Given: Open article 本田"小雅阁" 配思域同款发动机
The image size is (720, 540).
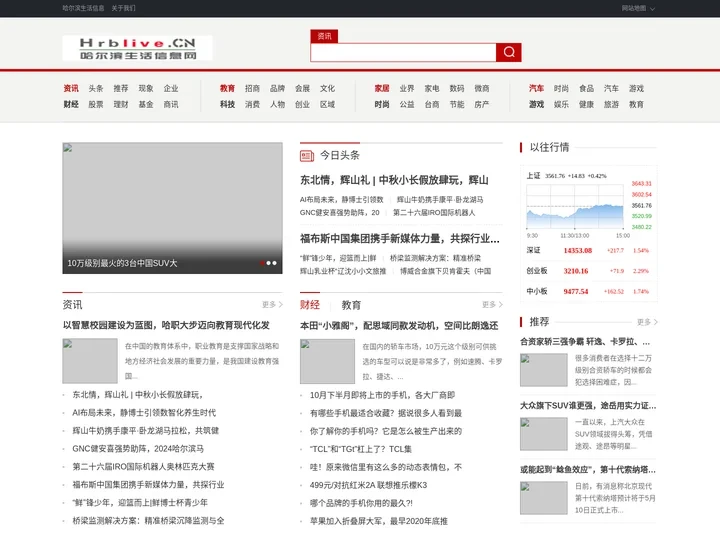Looking at the screenshot, I should coord(399,326).
